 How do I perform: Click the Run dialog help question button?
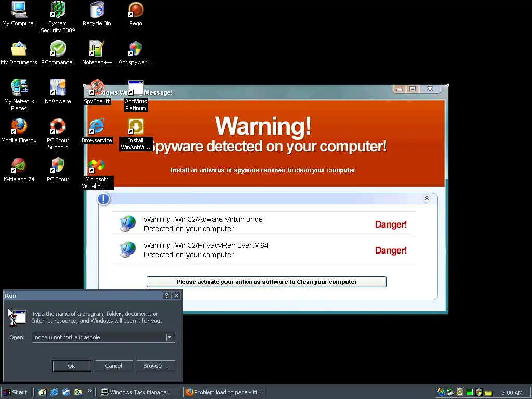pyautogui.click(x=167, y=296)
